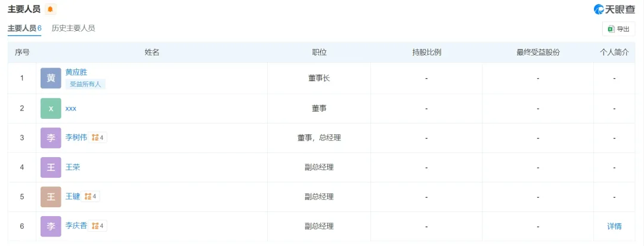Switch to 历史主要人员 tab

(x=73, y=28)
